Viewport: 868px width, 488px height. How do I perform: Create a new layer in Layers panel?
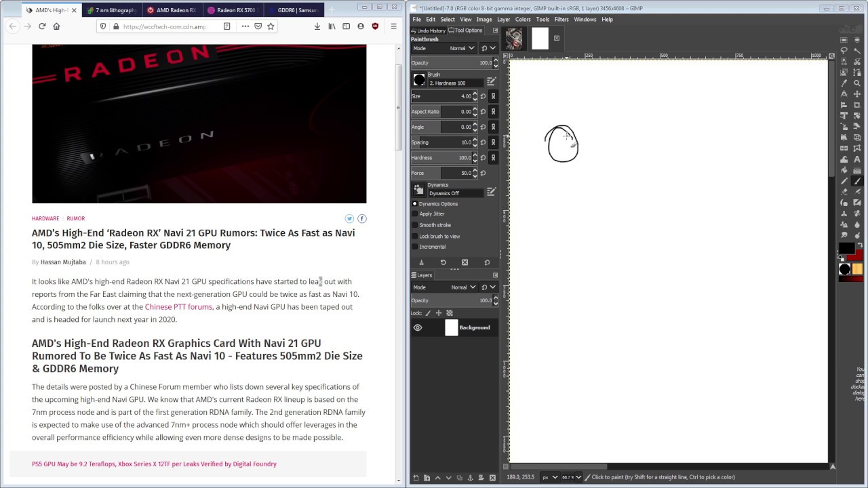tap(416, 478)
